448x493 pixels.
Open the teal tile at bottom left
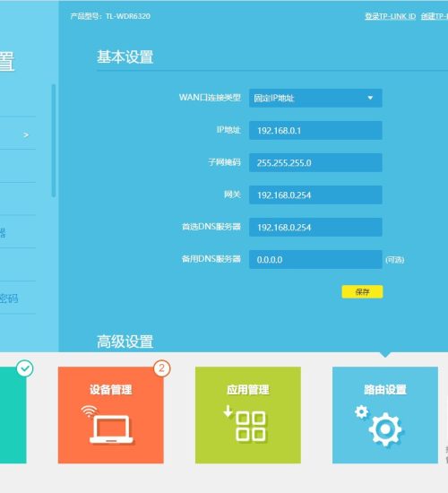tap(13, 415)
